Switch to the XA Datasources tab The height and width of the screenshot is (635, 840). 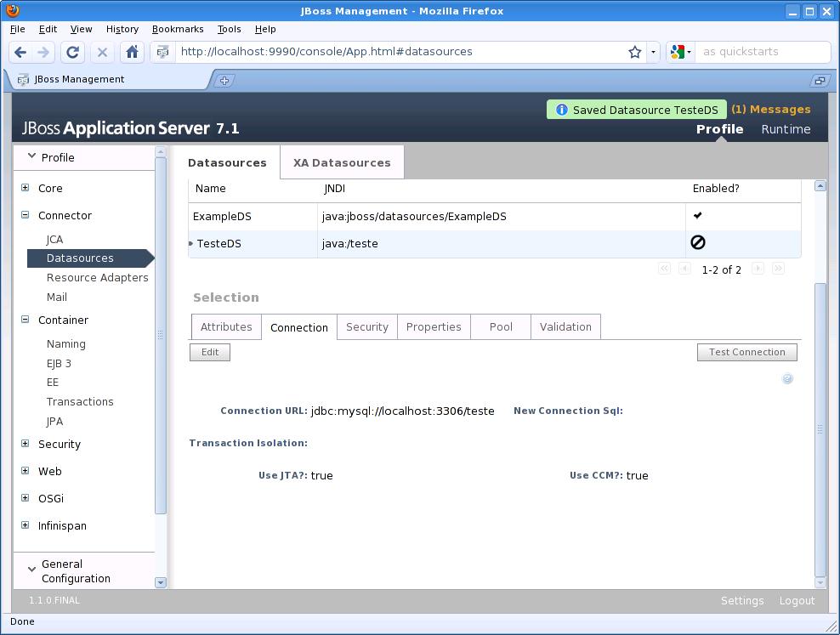pyautogui.click(x=342, y=162)
